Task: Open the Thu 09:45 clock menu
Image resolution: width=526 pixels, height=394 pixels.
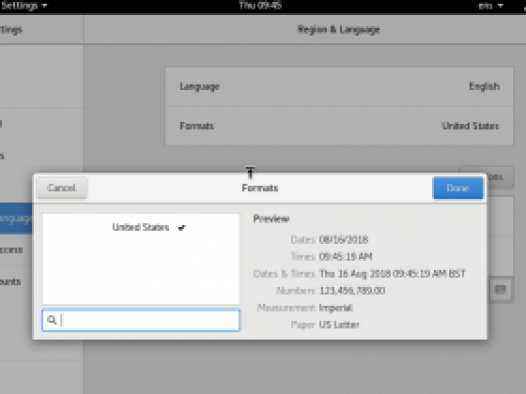Action: (260, 5)
